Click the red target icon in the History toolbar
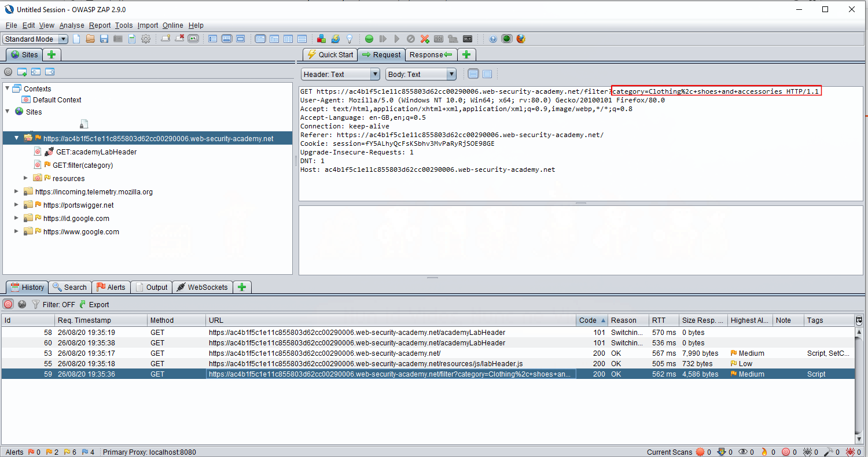Screen dimensions: 868x457 click(x=9, y=304)
